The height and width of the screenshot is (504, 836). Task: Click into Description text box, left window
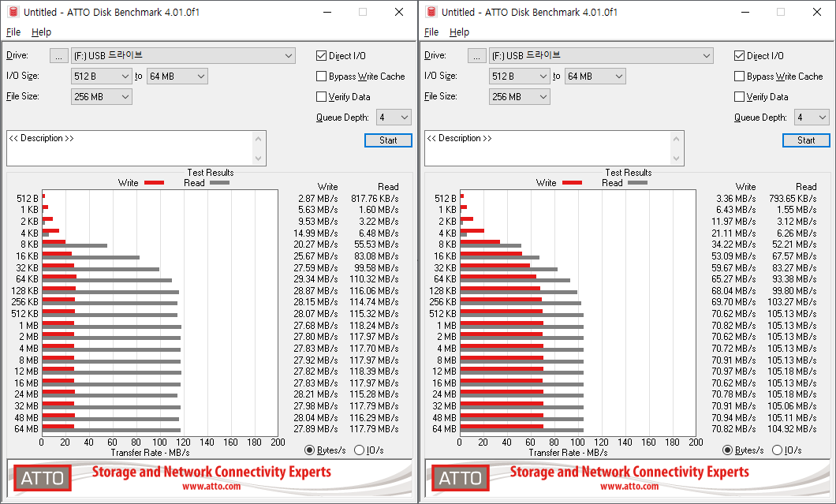click(129, 148)
